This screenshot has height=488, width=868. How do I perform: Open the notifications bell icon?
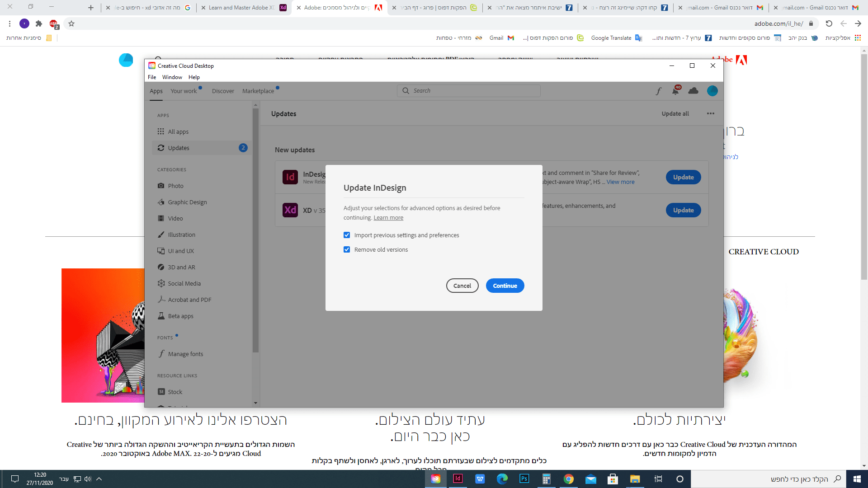[675, 91]
